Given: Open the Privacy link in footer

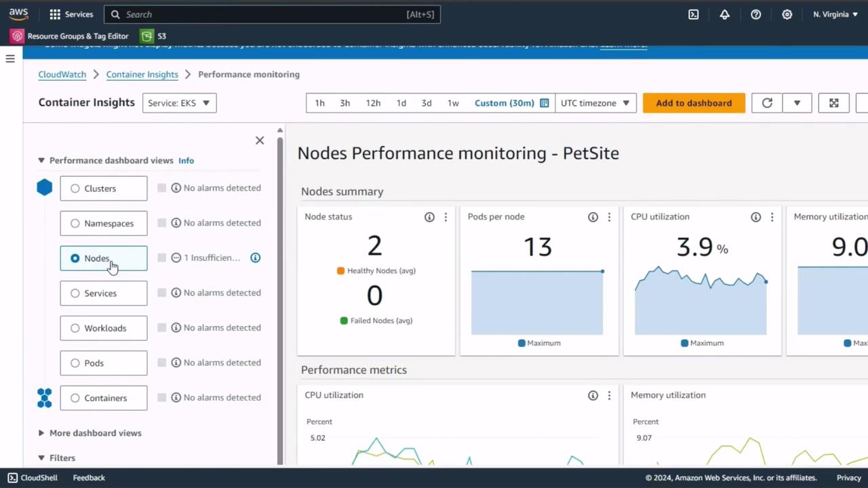Looking at the screenshot, I should (x=848, y=478).
